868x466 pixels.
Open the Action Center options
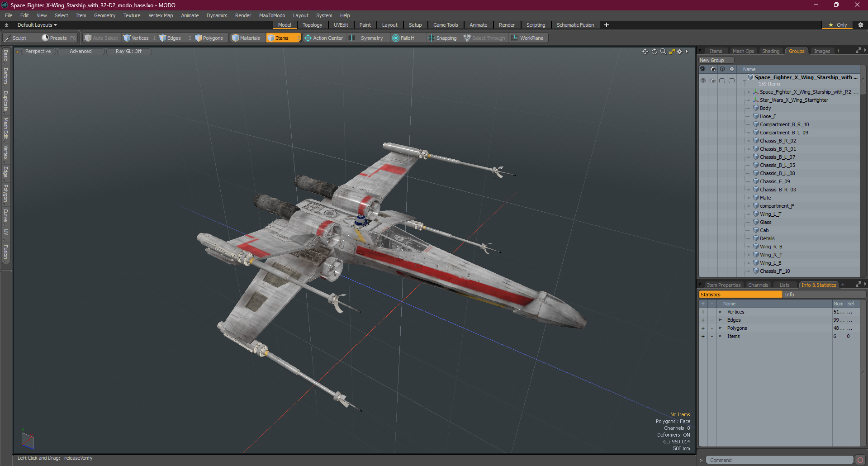(324, 38)
